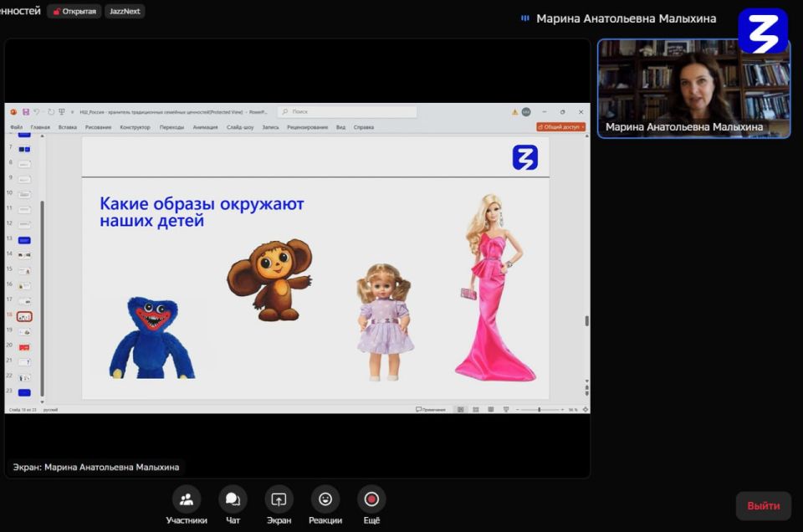This screenshot has height=532, width=803.
Task: Select the highlighted slide 18 thumbnail
Action: tap(24, 316)
